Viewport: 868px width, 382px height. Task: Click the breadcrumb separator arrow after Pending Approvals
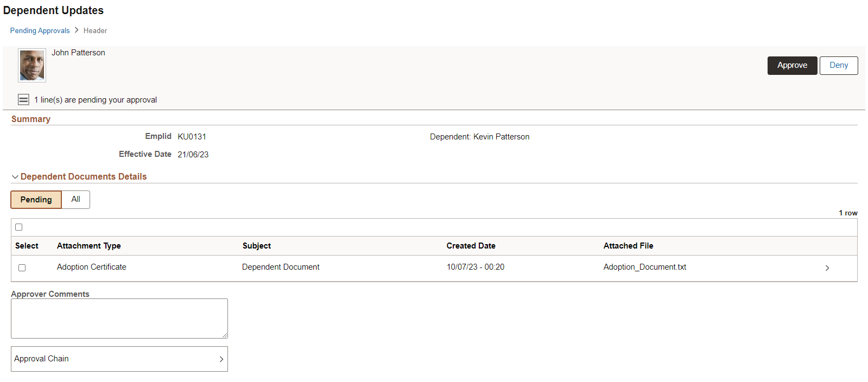77,30
